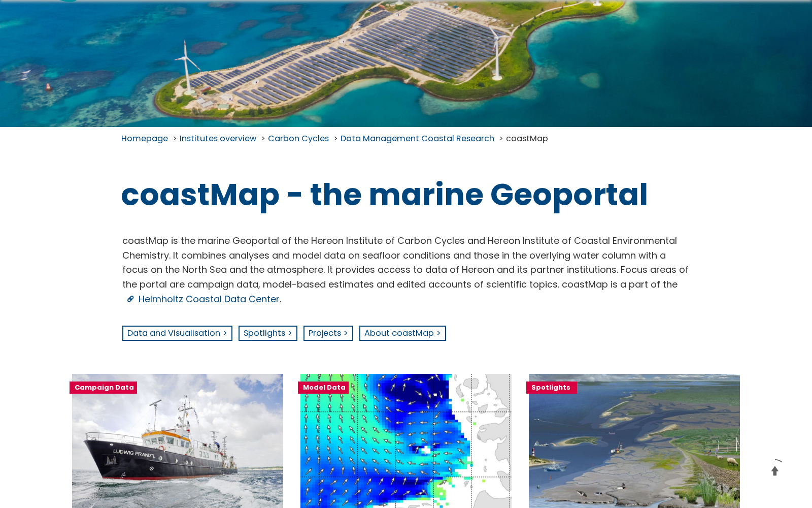Viewport: 812px width, 508px height.
Task: Open the Homepage breadcrumb link
Action: point(145,139)
